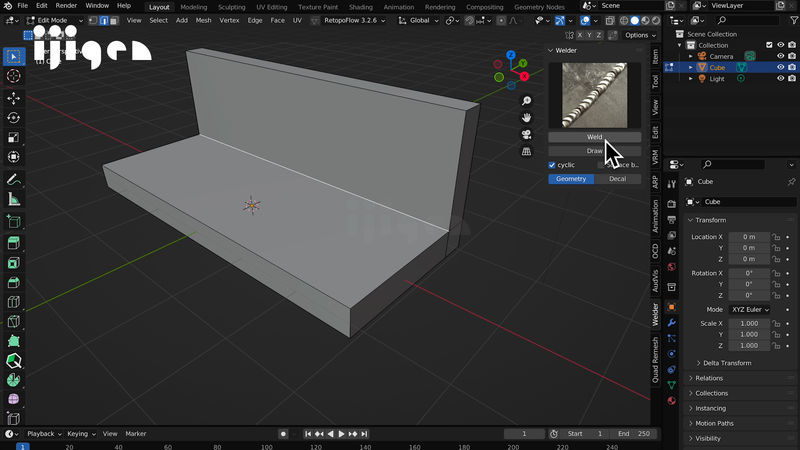Select Geometry weld type

click(x=571, y=179)
